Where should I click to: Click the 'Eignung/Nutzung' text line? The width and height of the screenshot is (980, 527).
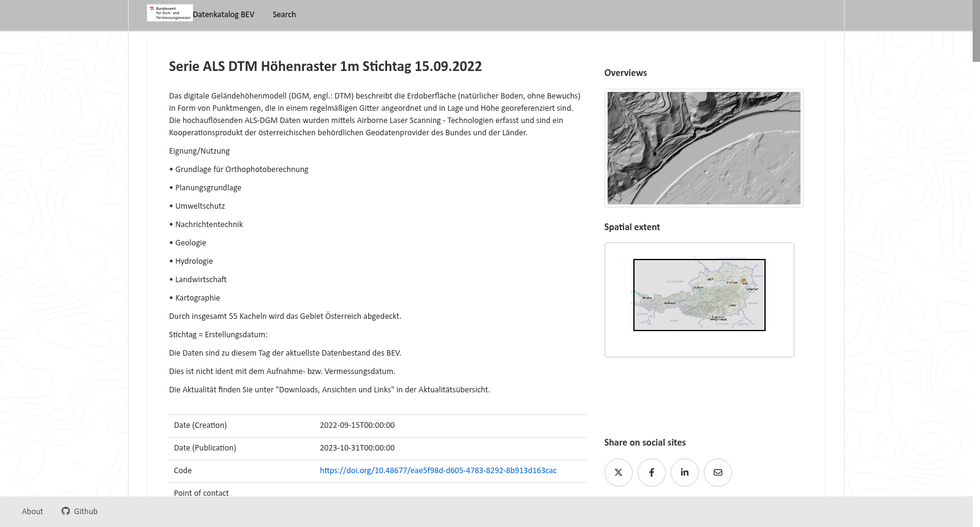tap(200, 151)
